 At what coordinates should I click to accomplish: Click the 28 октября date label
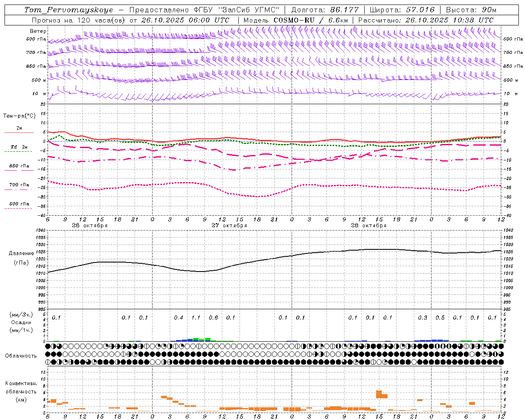point(368,226)
